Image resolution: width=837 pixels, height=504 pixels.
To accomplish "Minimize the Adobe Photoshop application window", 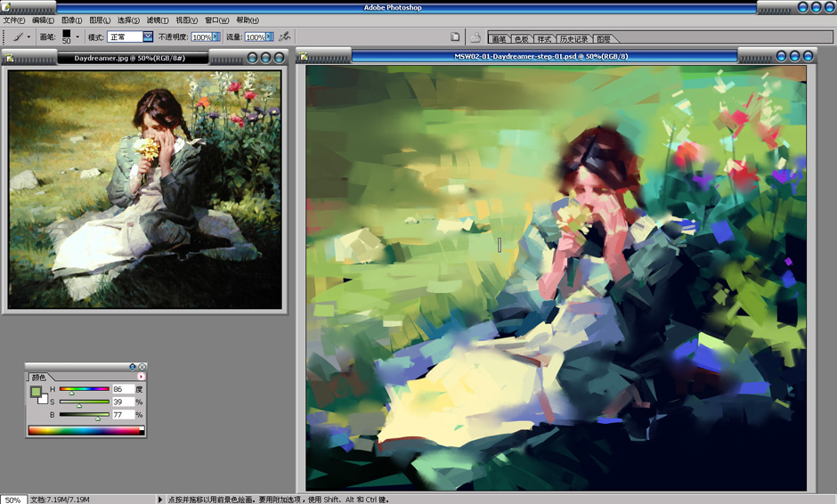I will [x=803, y=7].
